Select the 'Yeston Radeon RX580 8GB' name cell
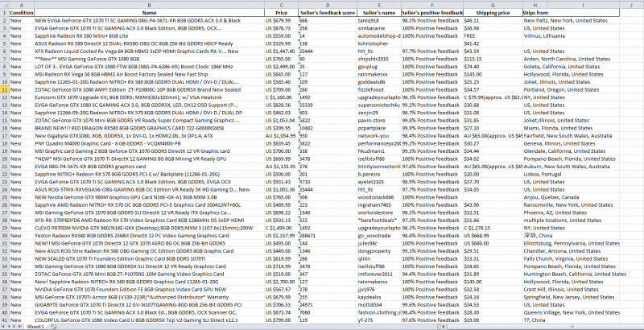 click(149, 236)
